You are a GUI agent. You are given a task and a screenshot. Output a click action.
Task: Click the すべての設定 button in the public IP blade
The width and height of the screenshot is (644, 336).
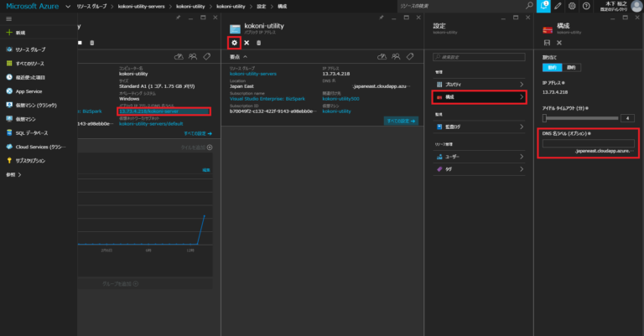(x=401, y=121)
